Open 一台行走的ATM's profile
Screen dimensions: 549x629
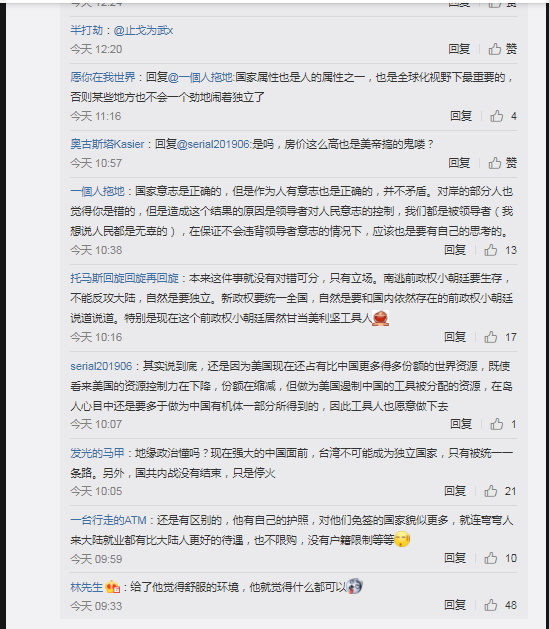108,520
